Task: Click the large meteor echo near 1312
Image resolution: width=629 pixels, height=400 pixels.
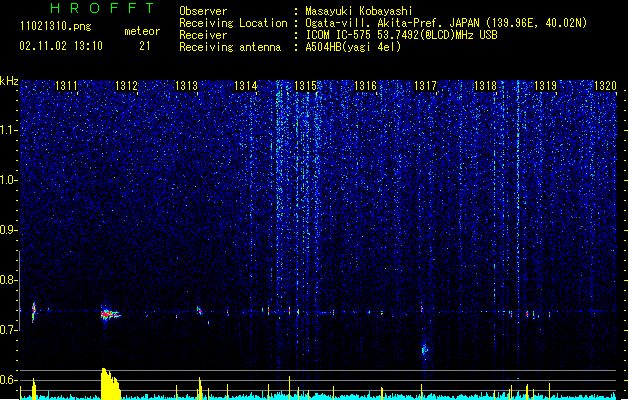Action: click(x=110, y=314)
